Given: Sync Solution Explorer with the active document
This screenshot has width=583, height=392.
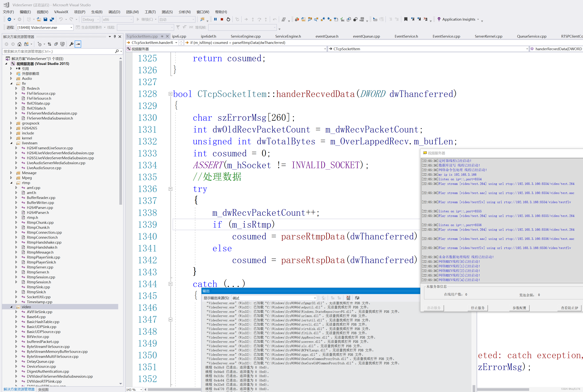Looking at the screenshot, I should [x=49, y=44].
